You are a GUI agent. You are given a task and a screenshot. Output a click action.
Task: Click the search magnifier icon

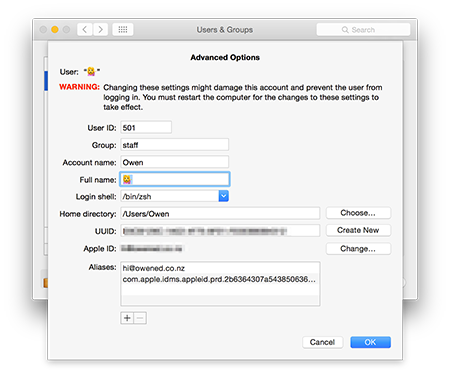[345, 30]
